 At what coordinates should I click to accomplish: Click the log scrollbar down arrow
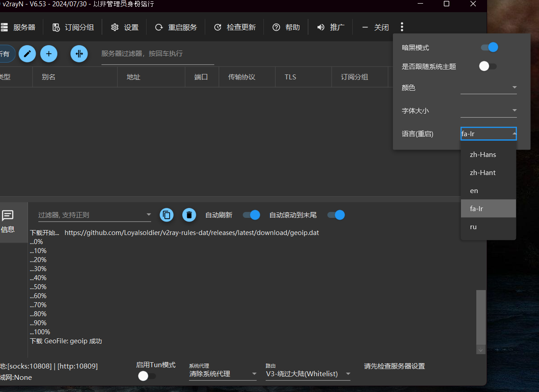pyautogui.click(x=480, y=350)
